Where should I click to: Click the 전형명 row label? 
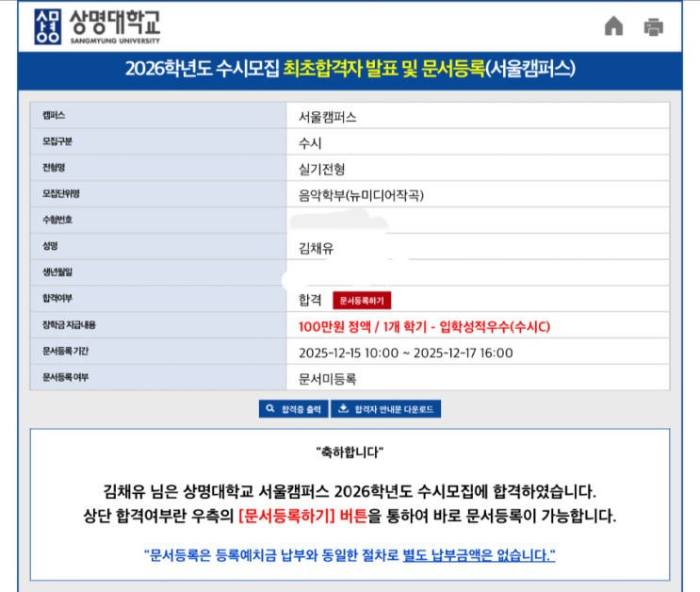click(x=54, y=168)
